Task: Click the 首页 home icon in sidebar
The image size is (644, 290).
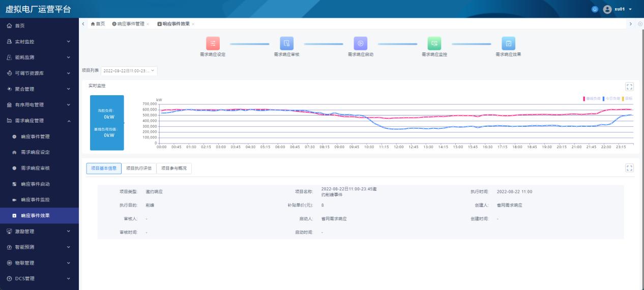Action: 9,26
